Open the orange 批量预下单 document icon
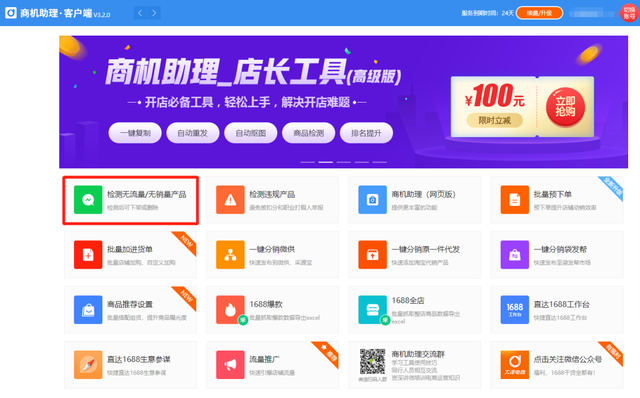This screenshot has width=640, height=398. [515, 200]
